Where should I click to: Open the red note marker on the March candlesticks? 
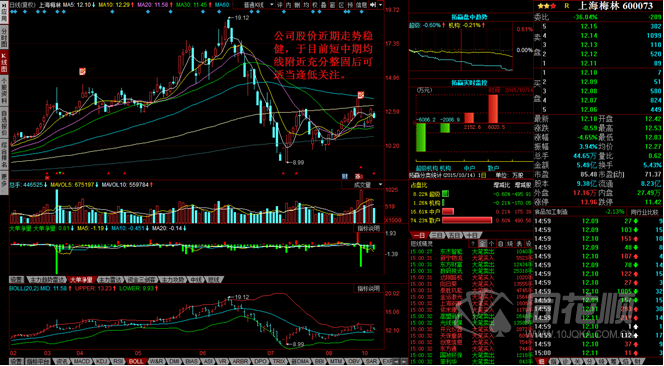[83, 71]
